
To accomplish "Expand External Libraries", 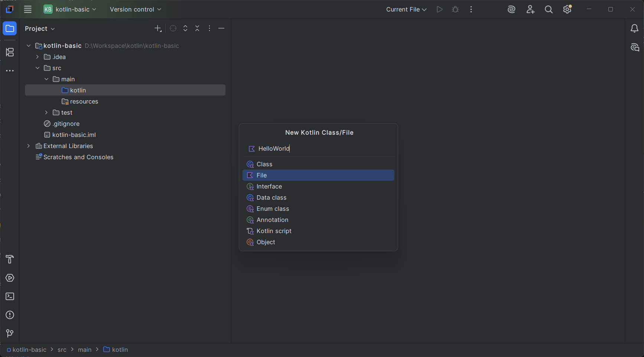I will click(x=28, y=146).
